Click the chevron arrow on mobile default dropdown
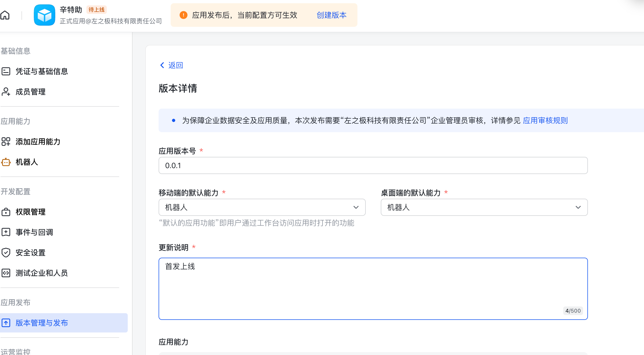Viewport: 644px width, 355px height. pos(356,207)
